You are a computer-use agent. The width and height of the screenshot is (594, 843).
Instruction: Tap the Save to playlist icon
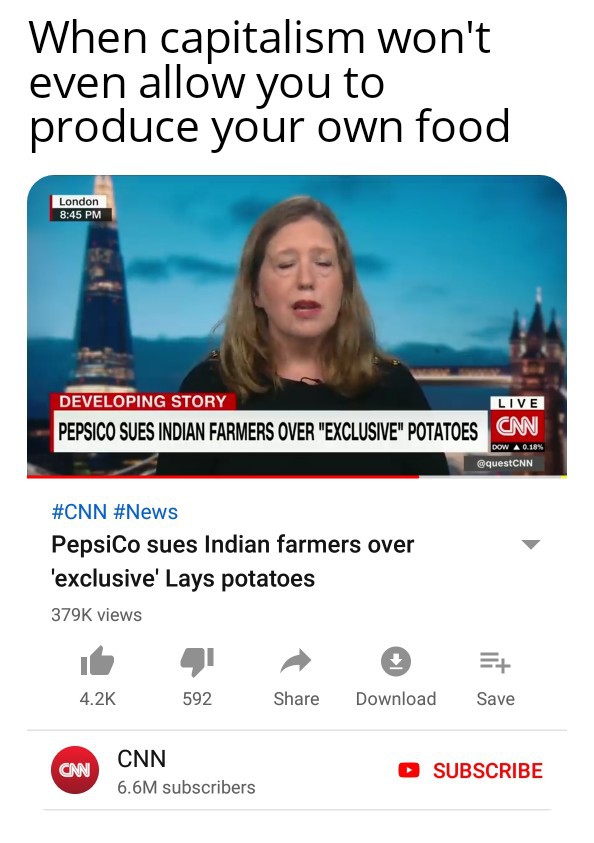(x=495, y=662)
